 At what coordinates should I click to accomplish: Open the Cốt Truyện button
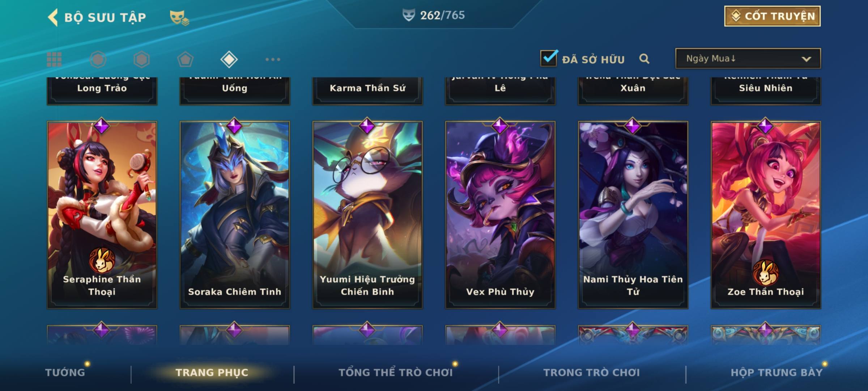pos(772,16)
